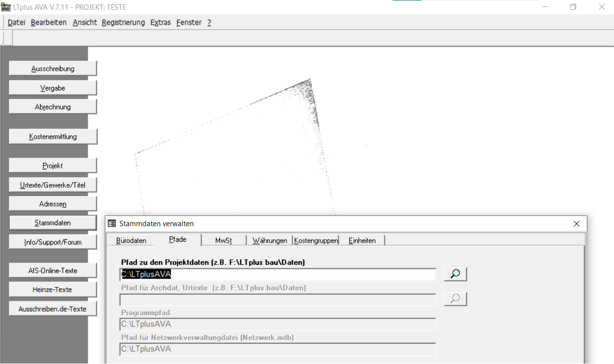Click the LTplus app icon in title bar
This screenshot has height=364, width=614.
click(x=6, y=7)
